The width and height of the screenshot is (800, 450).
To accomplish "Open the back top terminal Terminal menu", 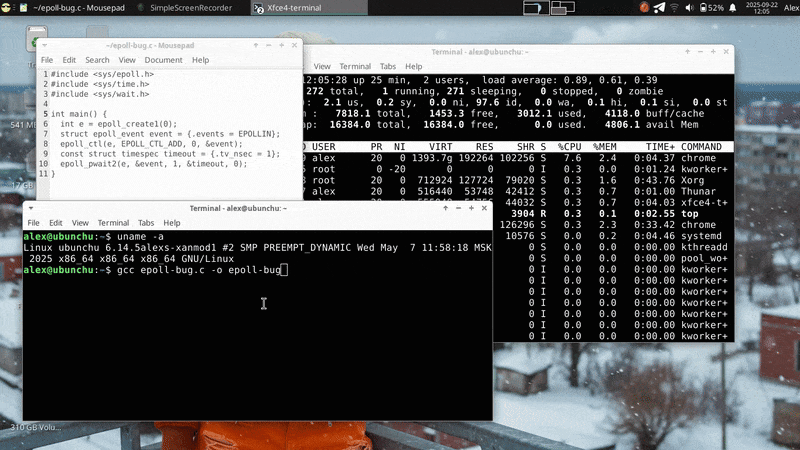I will [x=355, y=66].
